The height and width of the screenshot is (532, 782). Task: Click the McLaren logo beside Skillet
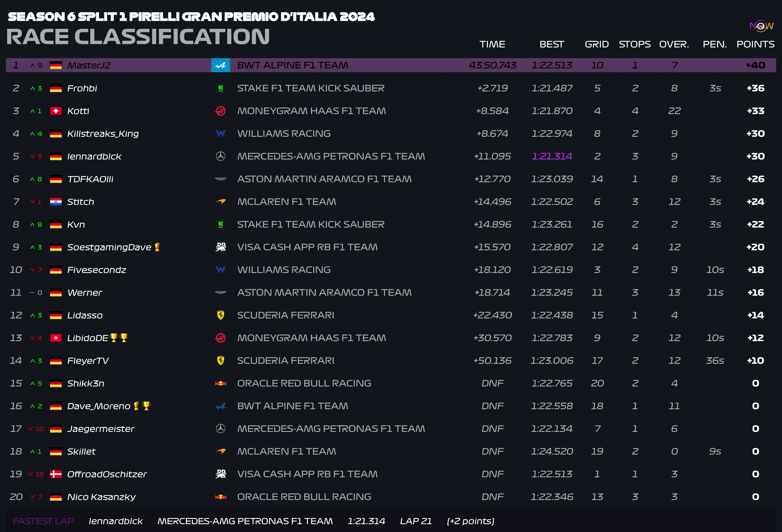click(x=220, y=451)
